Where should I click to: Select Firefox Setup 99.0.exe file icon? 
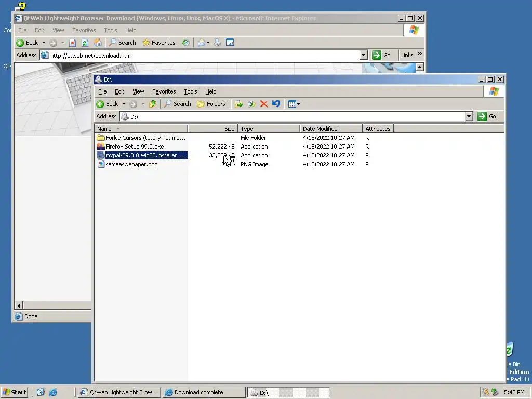click(x=100, y=147)
